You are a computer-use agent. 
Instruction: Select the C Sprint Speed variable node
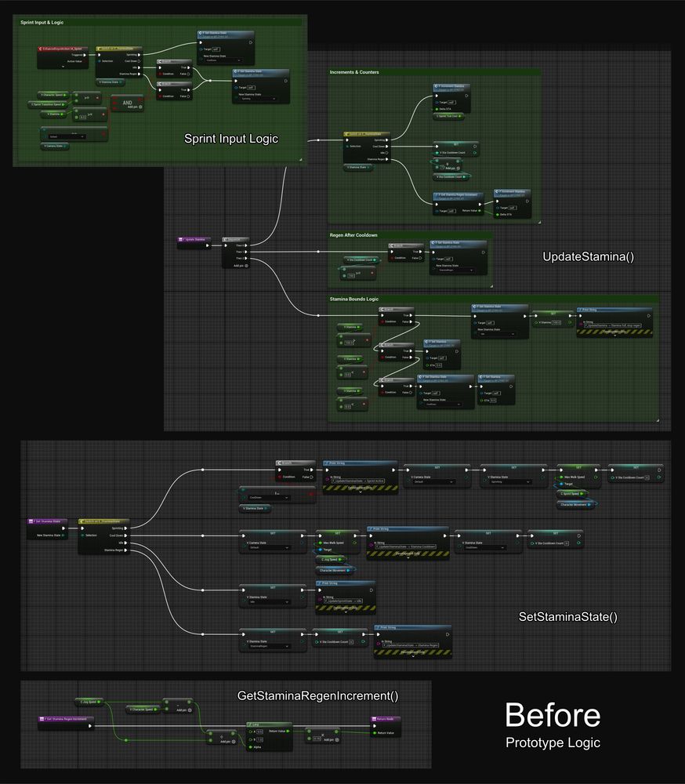(x=571, y=493)
